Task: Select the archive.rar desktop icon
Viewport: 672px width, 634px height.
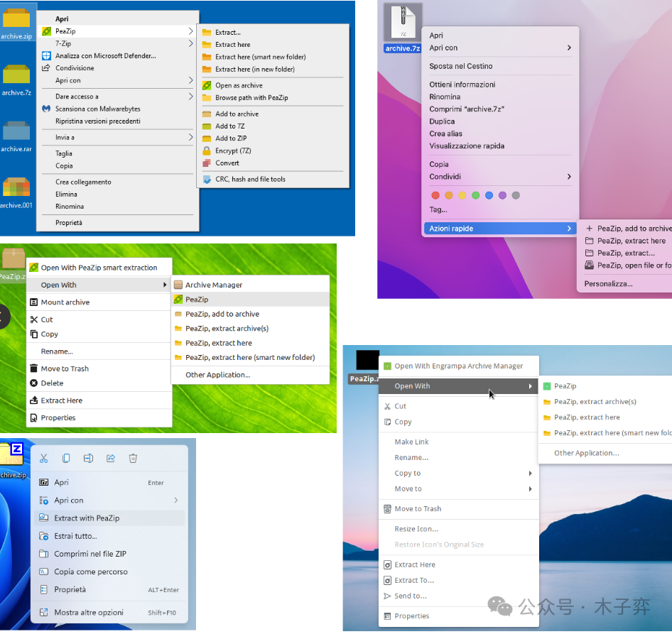Action: 16,133
